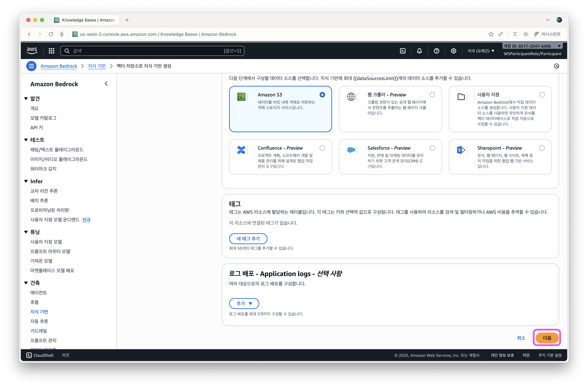Image resolution: width=588 pixels, height=388 pixels.
Task: Click the AWS logo home icon
Action: pyautogui.click(x=32, y=51)
